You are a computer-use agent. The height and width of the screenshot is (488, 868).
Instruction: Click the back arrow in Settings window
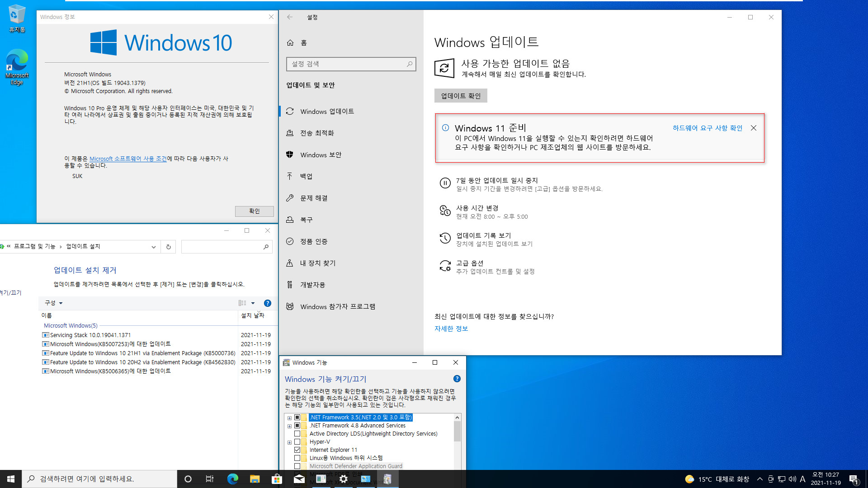(x=290, y=17)
